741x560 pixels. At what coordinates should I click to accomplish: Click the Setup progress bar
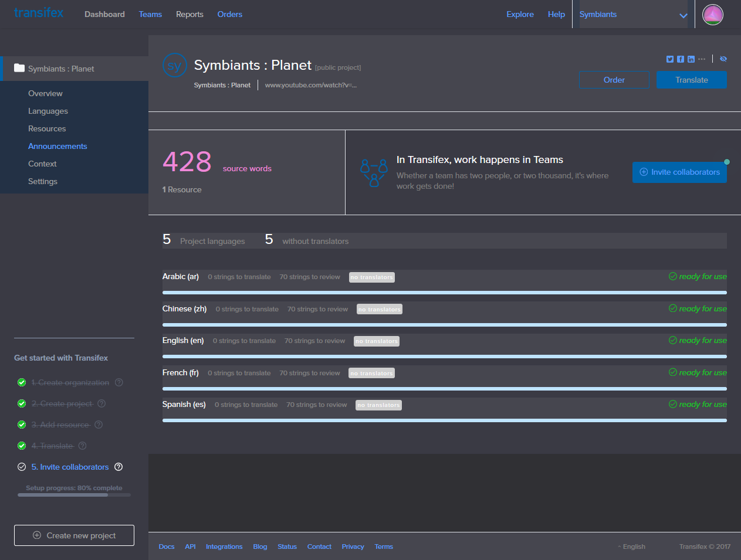tap(74, 495)
